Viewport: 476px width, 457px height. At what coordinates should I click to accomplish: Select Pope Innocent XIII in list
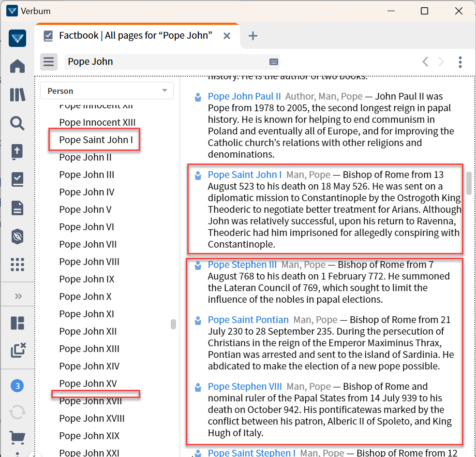click(x=97, y=122)
